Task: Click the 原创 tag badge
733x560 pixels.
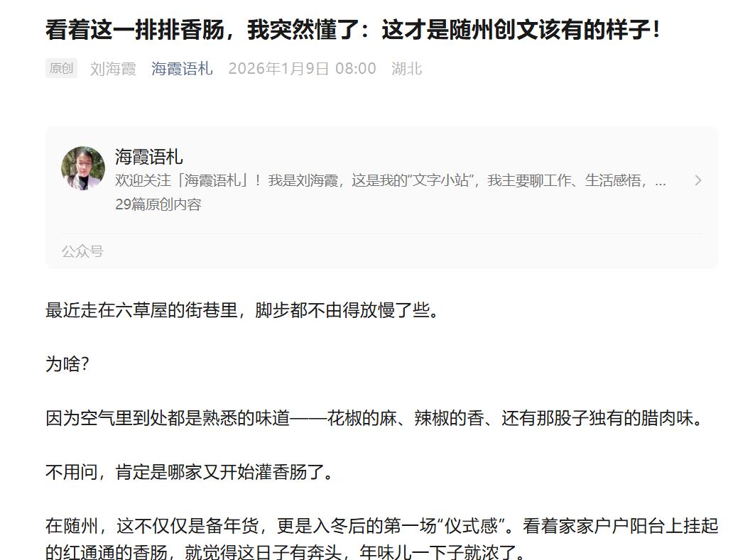Action: [61, 68]
